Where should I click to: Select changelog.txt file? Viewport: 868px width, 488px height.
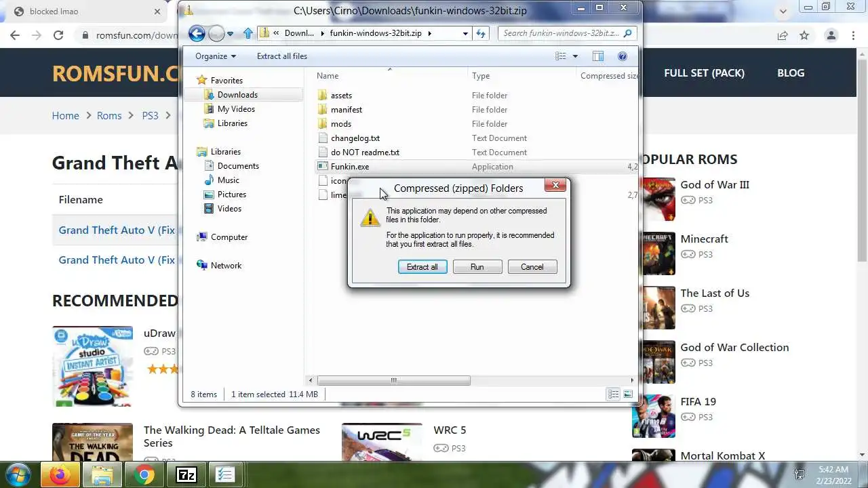[355, 138]
